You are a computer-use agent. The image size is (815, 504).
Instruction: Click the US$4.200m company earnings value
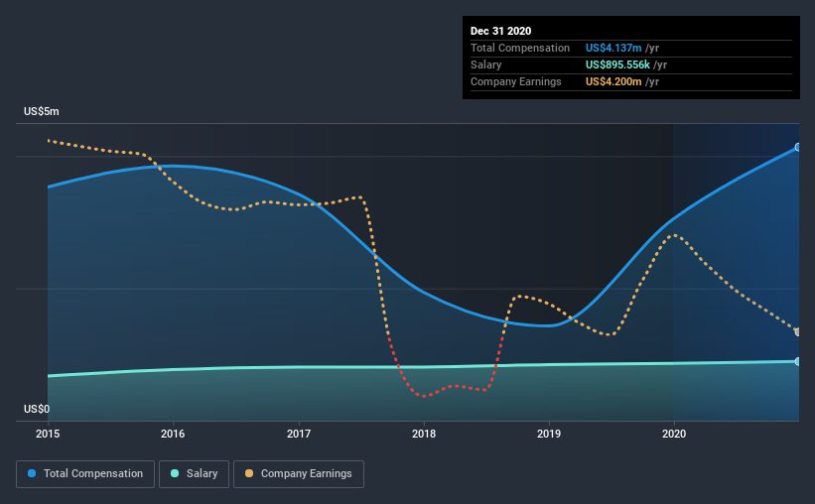[613, 81]
